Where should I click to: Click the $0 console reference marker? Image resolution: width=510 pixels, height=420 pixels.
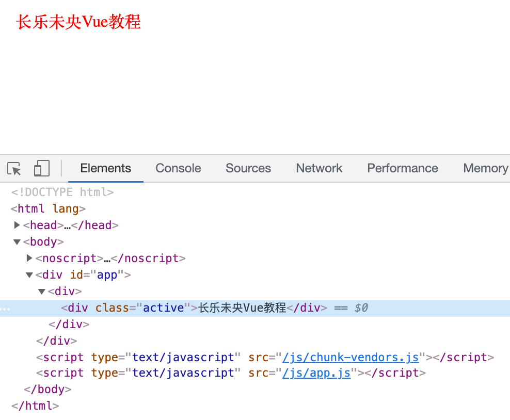pyautogui.click(x=361, y=308)
